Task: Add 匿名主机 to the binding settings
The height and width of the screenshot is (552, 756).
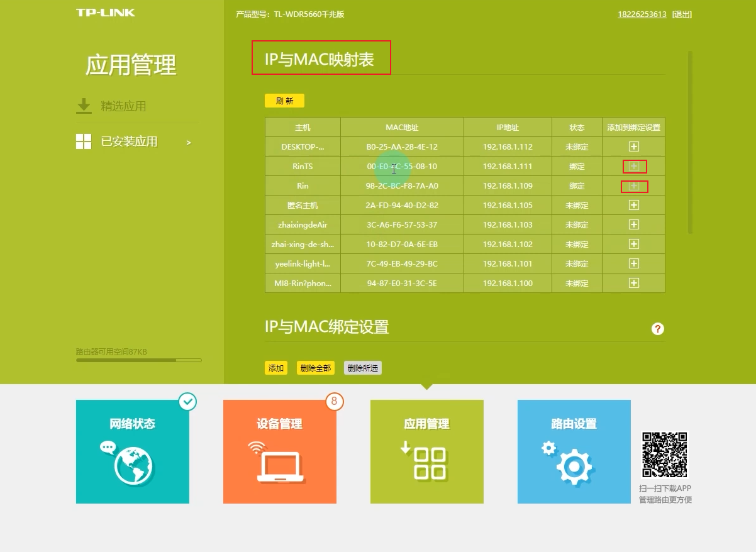Action: 634,205
